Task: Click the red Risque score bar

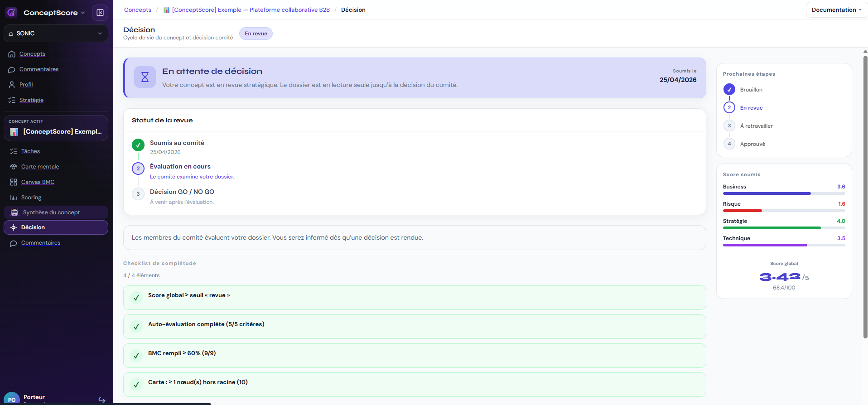Action: [x=784, y=211]
